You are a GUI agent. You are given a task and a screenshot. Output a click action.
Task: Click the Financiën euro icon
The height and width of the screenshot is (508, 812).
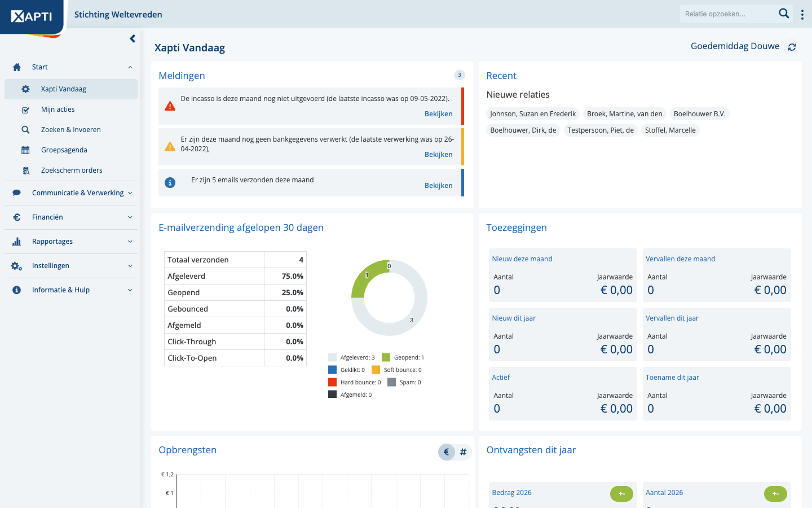(17, 217)
